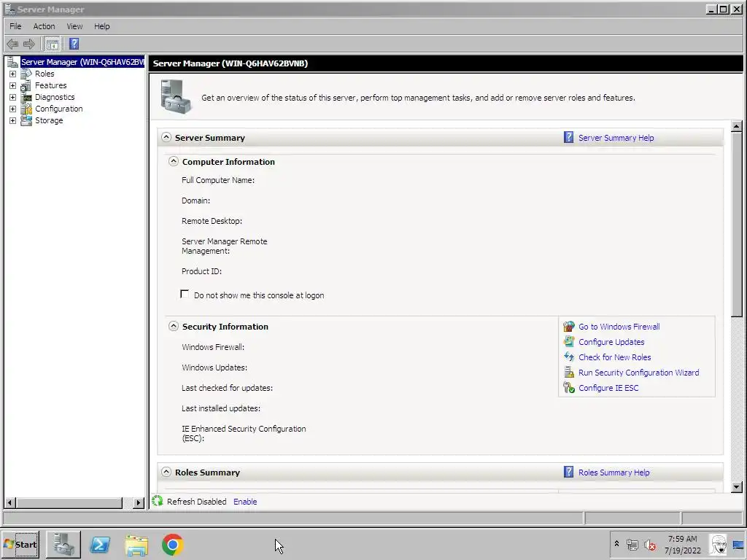The image size is (747, 560).
Task: Click the Roles node icon in tree
Action: 27,74
